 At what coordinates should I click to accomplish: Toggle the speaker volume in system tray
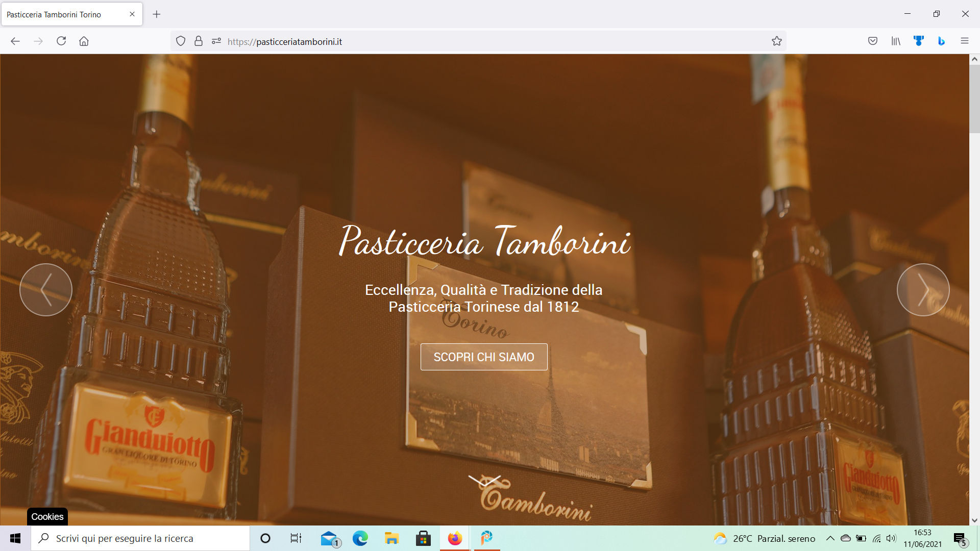point(892,538)
